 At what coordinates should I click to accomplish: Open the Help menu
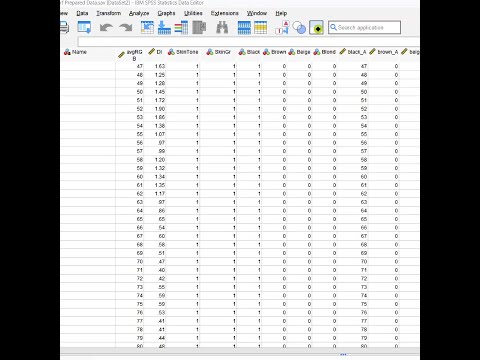[281, 13]
